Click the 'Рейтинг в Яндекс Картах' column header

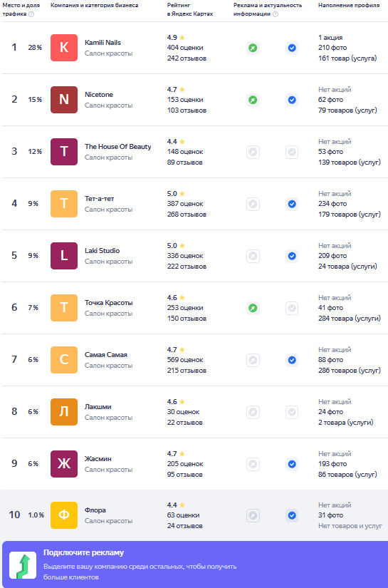(x=190, y=9)
